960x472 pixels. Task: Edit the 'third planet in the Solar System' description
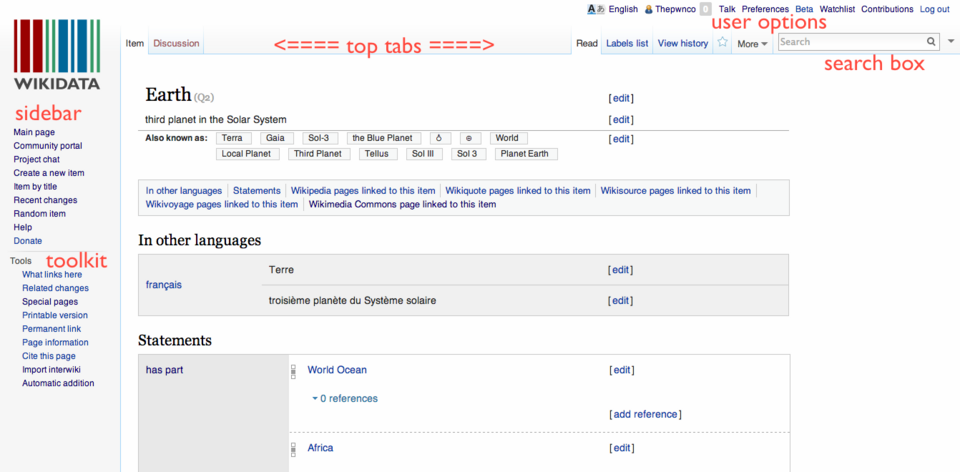coord(621,119)
